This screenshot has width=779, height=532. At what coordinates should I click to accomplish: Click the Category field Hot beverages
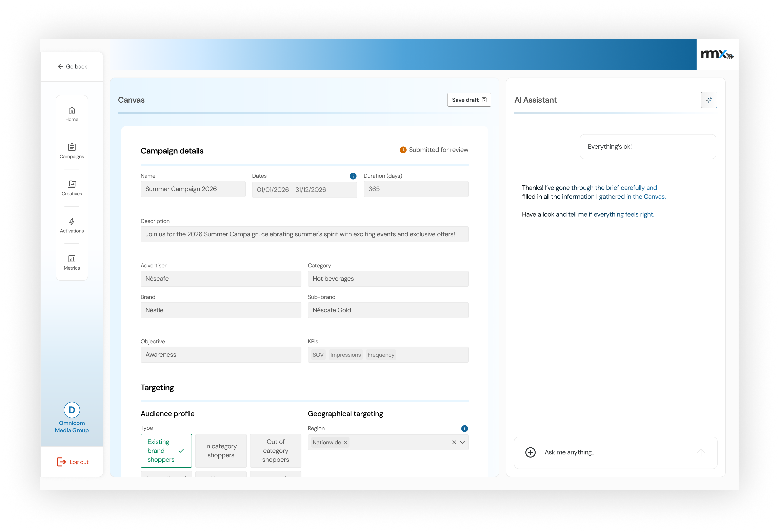coord(388,279)
